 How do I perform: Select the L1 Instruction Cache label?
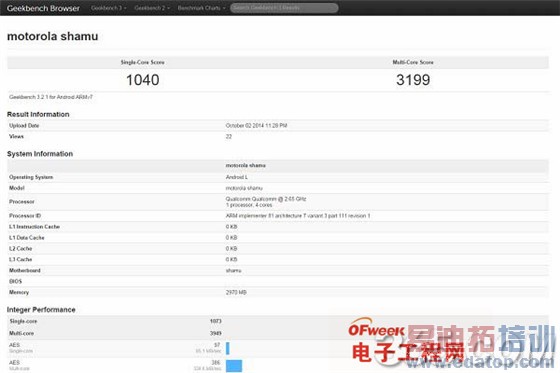coord(34,227)
